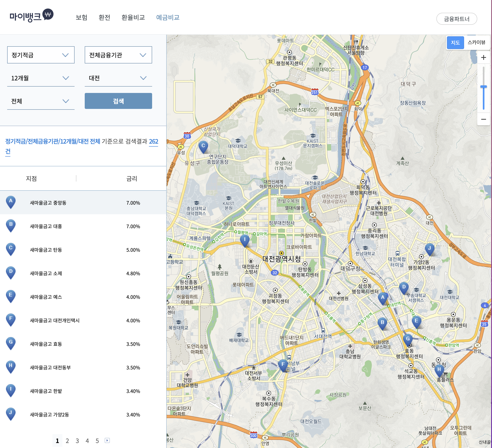
Task: Click list marker A for 새마을금고 중앙동
Action: point(11,202)
